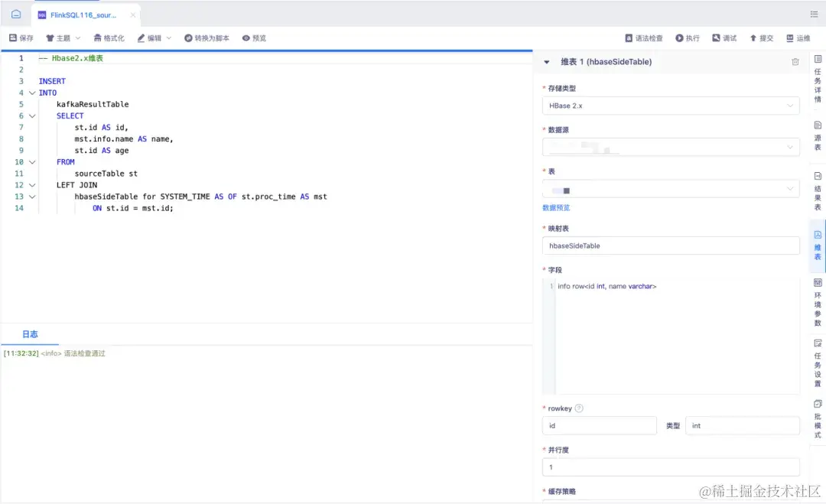Click the 保存 save button

coord(21,38)
